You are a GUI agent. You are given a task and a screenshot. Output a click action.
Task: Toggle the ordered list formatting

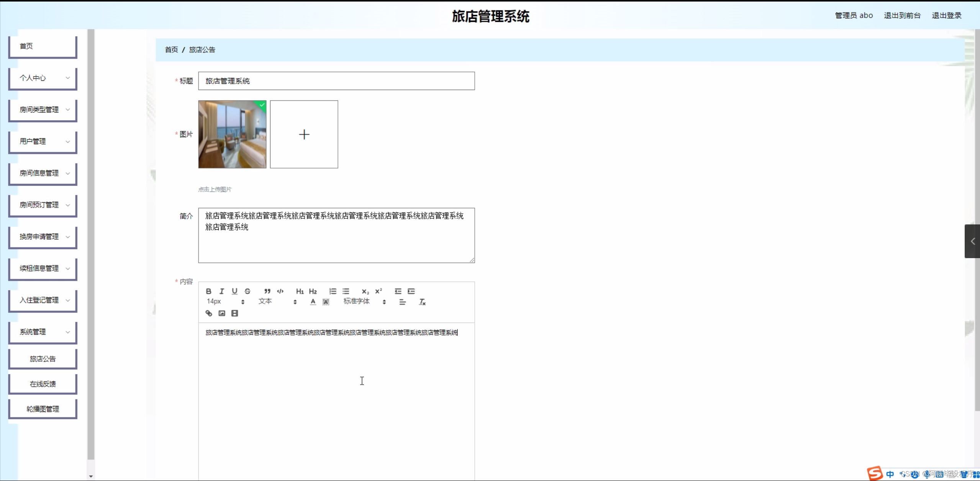332,291
